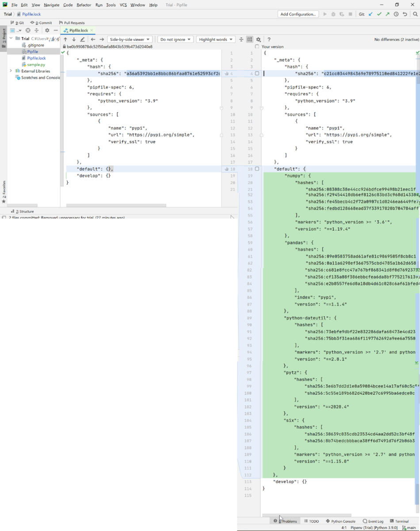Screen dimensions: 420x531
Task: Open Do not ignore dropdown
Action: [176, 39]
